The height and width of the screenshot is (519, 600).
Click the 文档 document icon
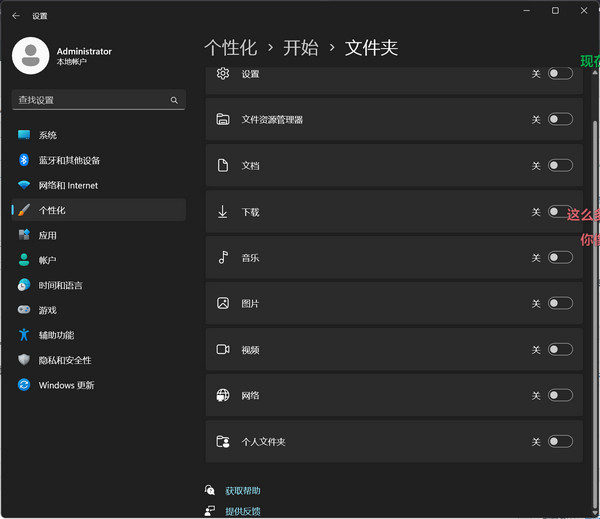point(223,165)
